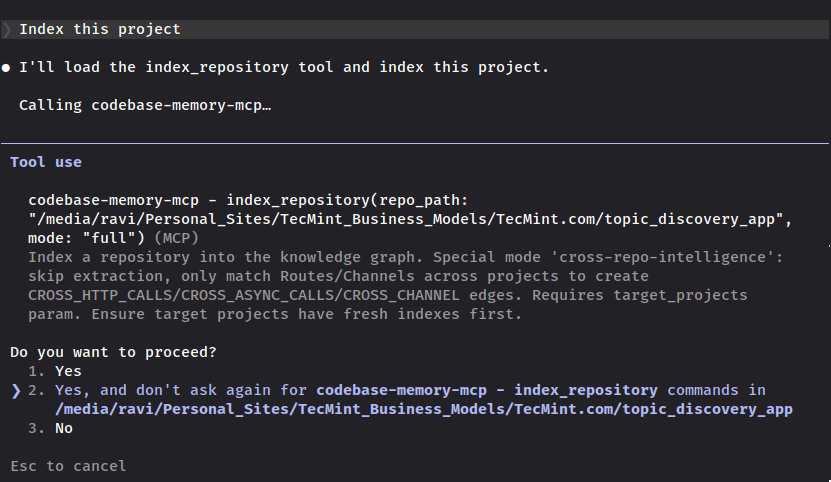Click the selection arrow beside option 2
831x482 pixels.
16,391
